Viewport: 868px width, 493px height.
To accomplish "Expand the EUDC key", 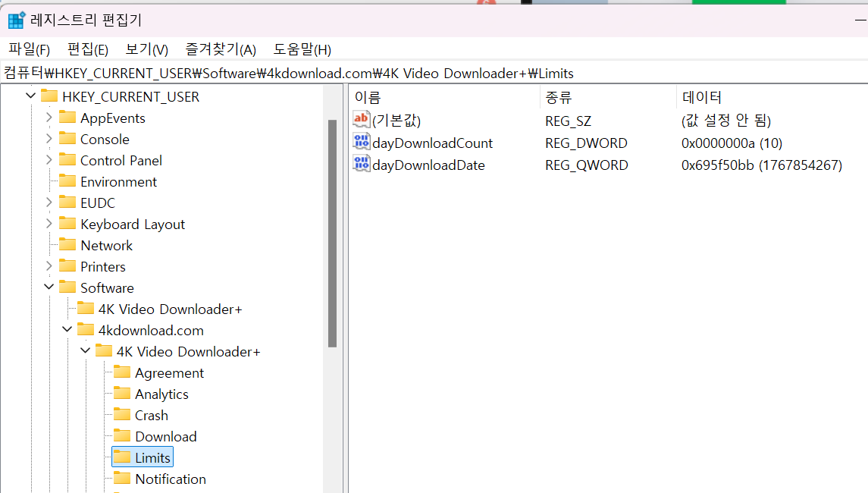I will [49, 203].
